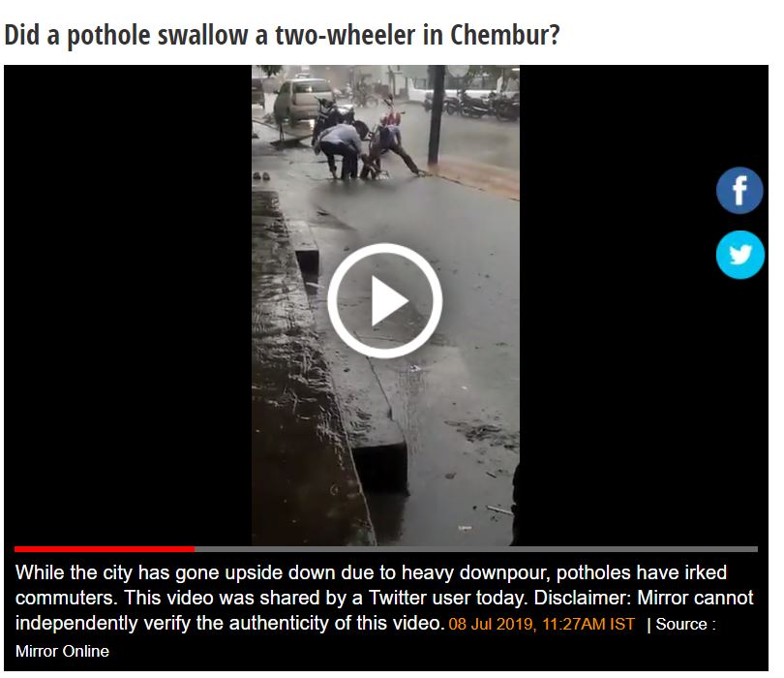Click the date "08 Jul 2019, 11:27AM IST"
784x678 pixels.
[541, 624]
